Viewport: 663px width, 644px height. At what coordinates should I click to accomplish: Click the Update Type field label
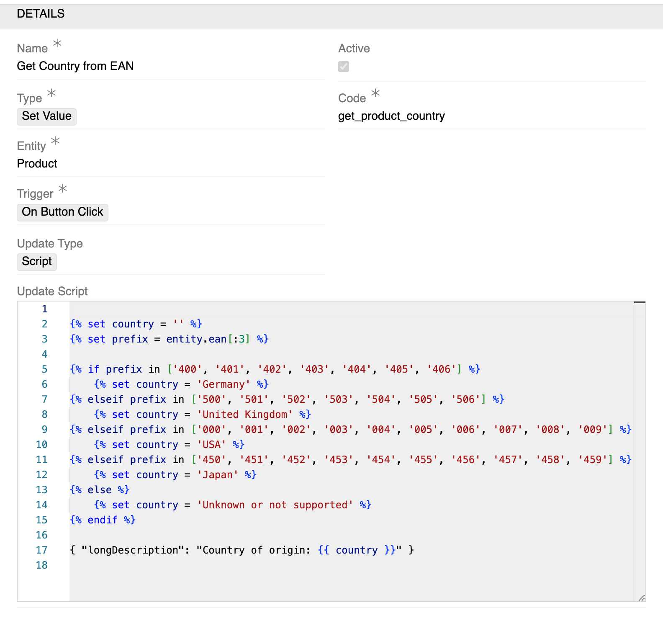tap(50, 244)
